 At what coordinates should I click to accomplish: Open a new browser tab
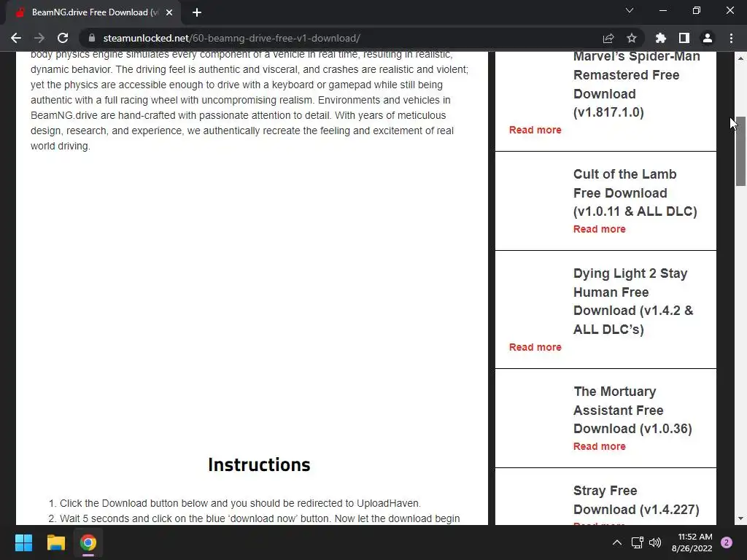click(197, 12)
